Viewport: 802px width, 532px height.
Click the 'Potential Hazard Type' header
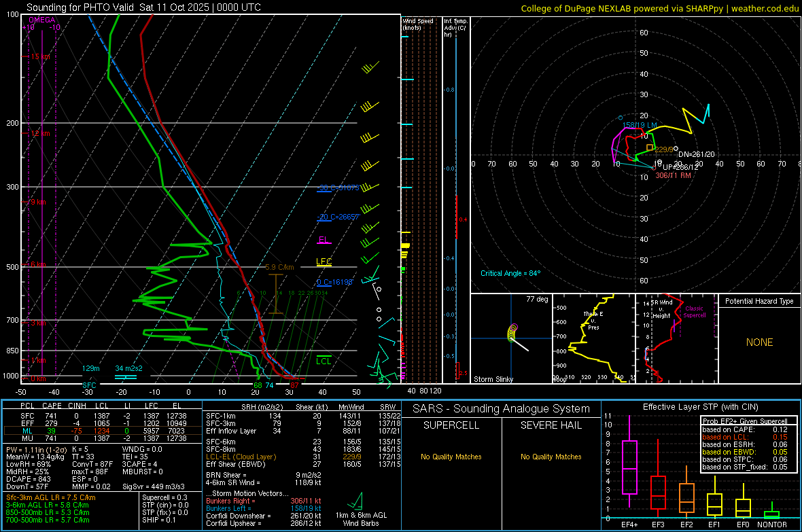pos(759,301)
